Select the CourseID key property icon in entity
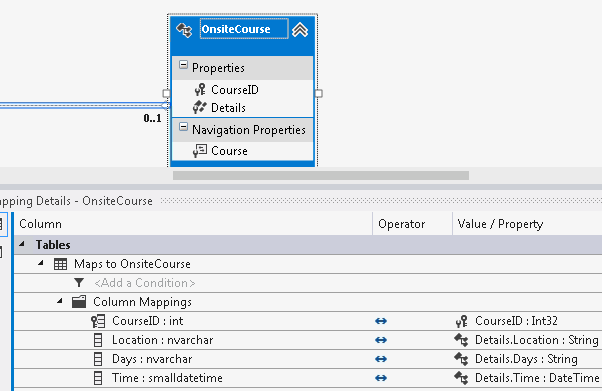 [x=200, y=90]
